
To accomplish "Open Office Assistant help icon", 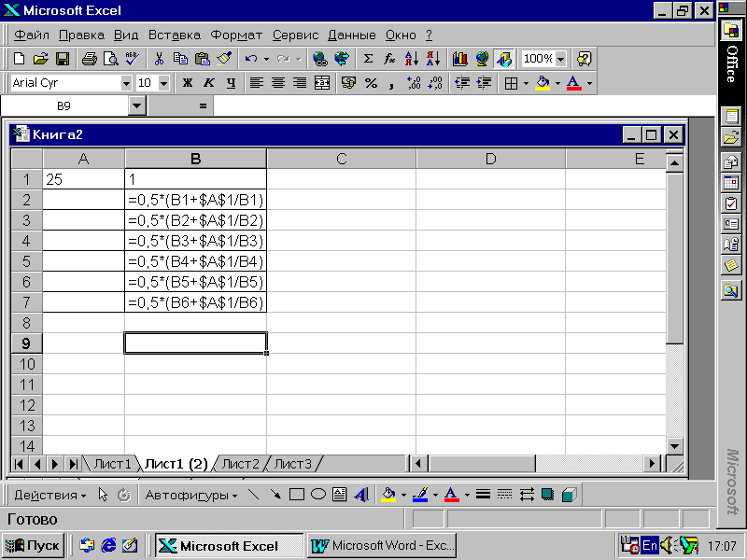I will [x=584, y=59].
